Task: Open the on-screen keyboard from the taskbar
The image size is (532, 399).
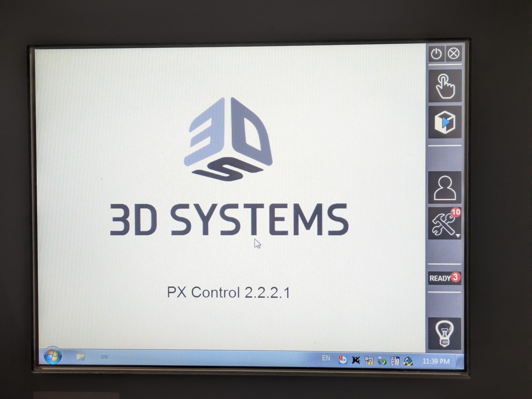Action: [105, 357]
